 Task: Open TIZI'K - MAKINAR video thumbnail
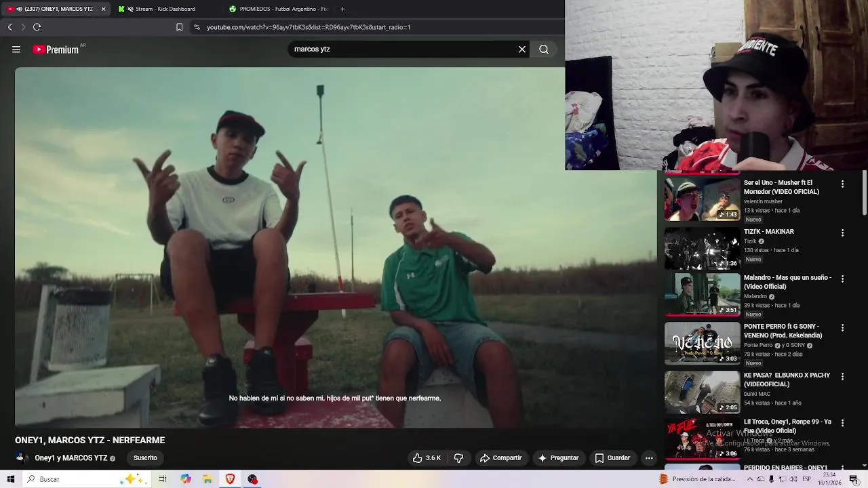coord(702,248)
